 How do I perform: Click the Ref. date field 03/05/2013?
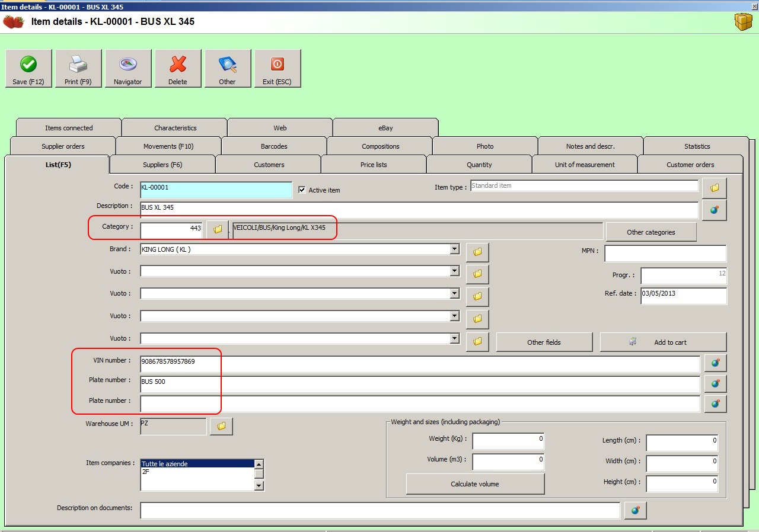(684, 296)
